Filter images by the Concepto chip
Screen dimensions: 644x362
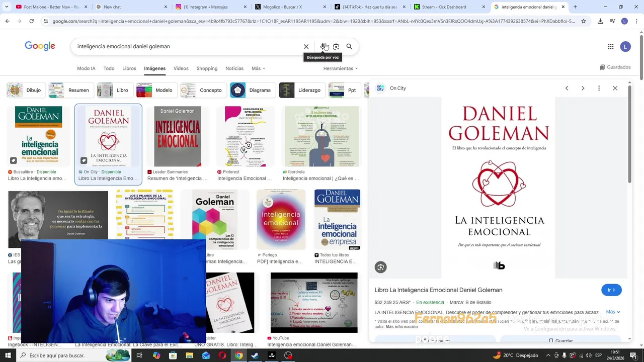click(203, 90)
